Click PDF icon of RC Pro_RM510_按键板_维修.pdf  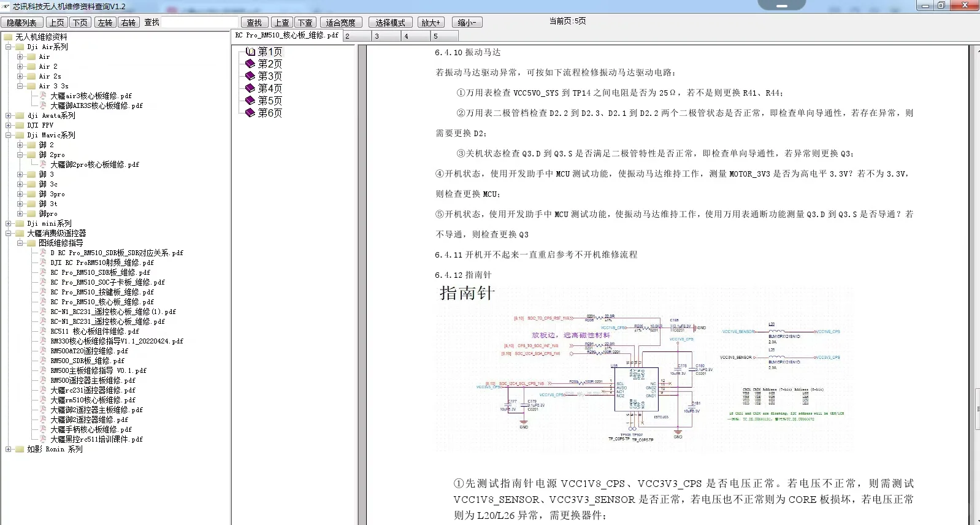(44, 292)
